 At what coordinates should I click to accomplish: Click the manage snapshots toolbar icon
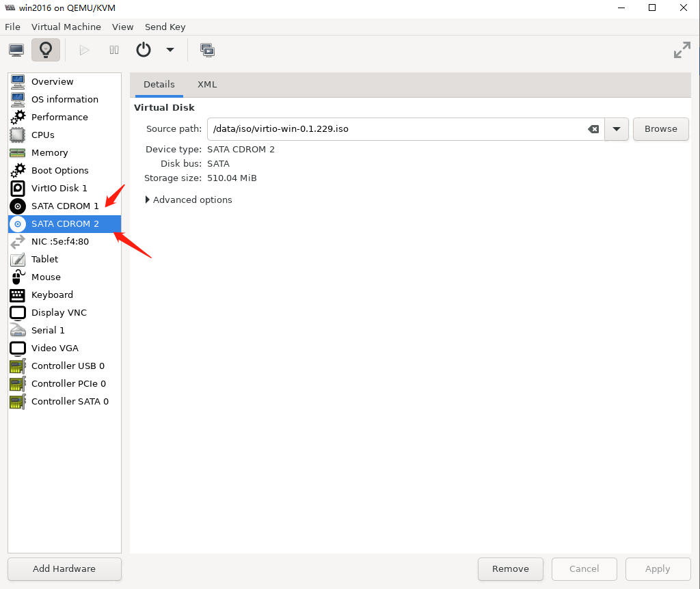coord(207,50)
